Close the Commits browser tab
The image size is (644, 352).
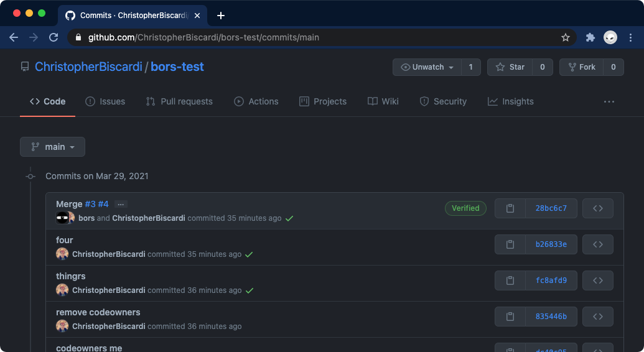pyautogui.click(x=197, y=16)
